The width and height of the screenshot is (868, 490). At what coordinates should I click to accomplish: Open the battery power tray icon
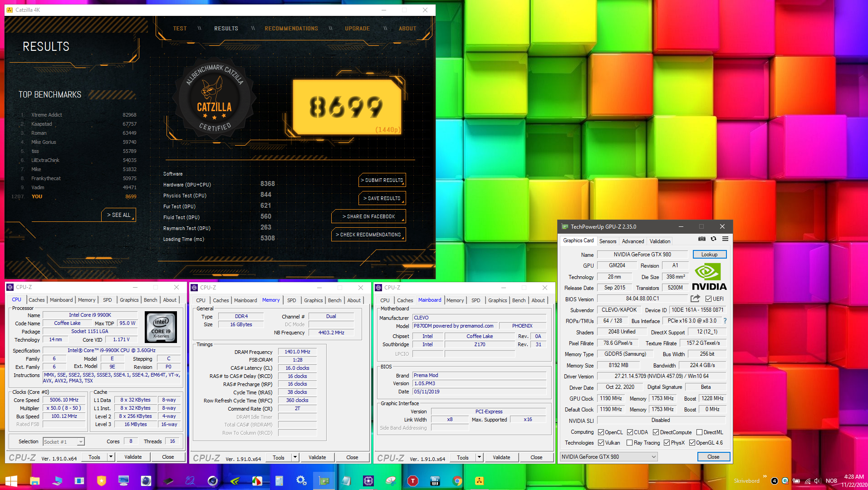pos(796,481)
